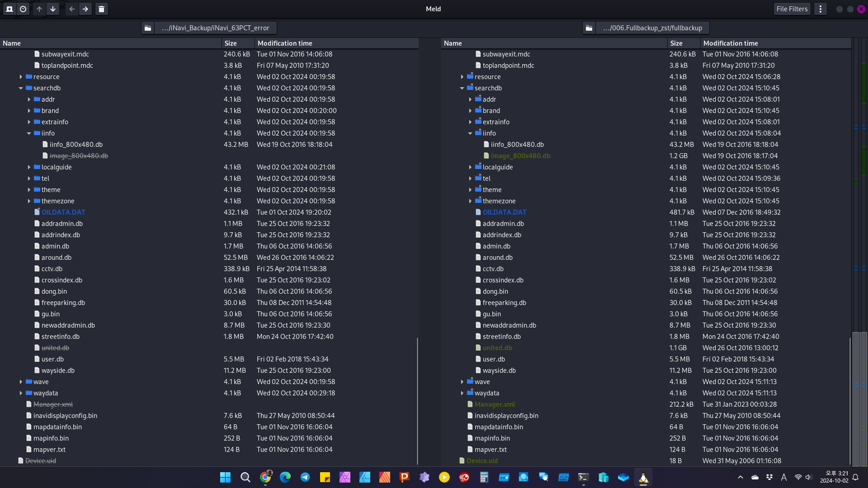Click the new comparison tab icon
Image resolution: width=868 pixels, height=488 pixels.
click(9, 9)
